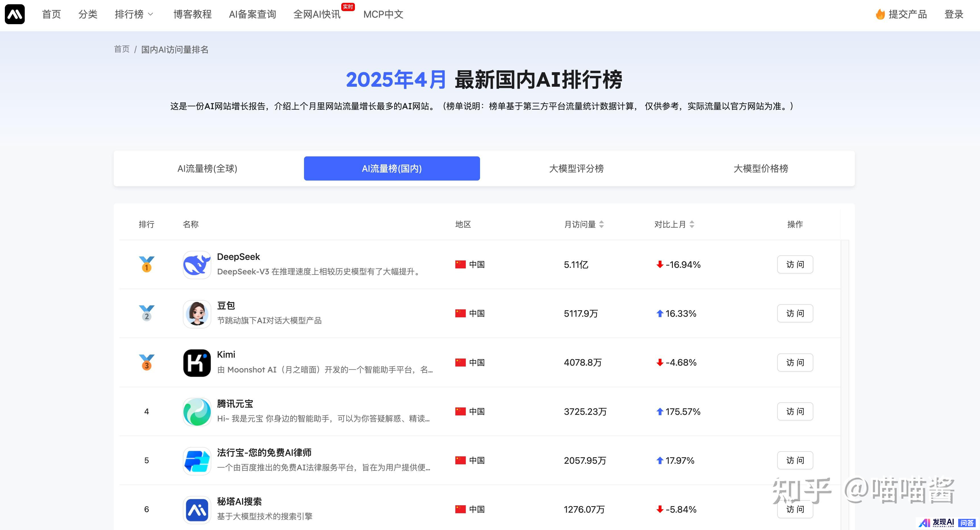
Task: Click blue up arrow in 豆包 row
Action: 660,314
